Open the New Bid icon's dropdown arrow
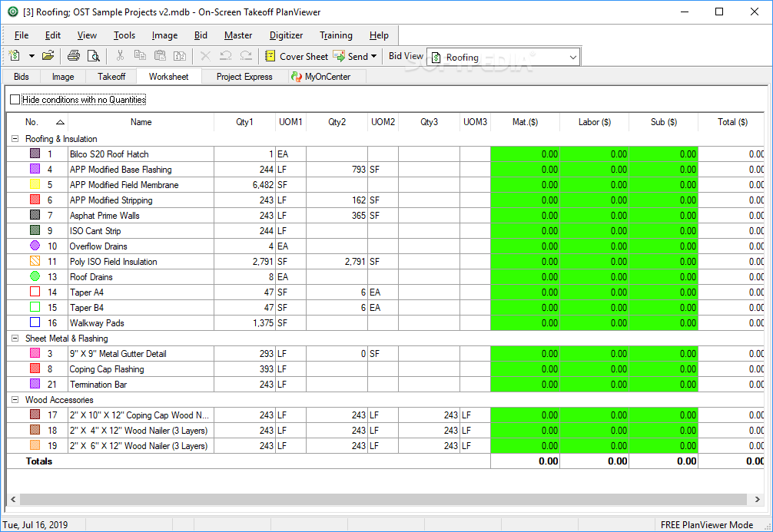Screen dimensions: 773x532 pos(32,56)
